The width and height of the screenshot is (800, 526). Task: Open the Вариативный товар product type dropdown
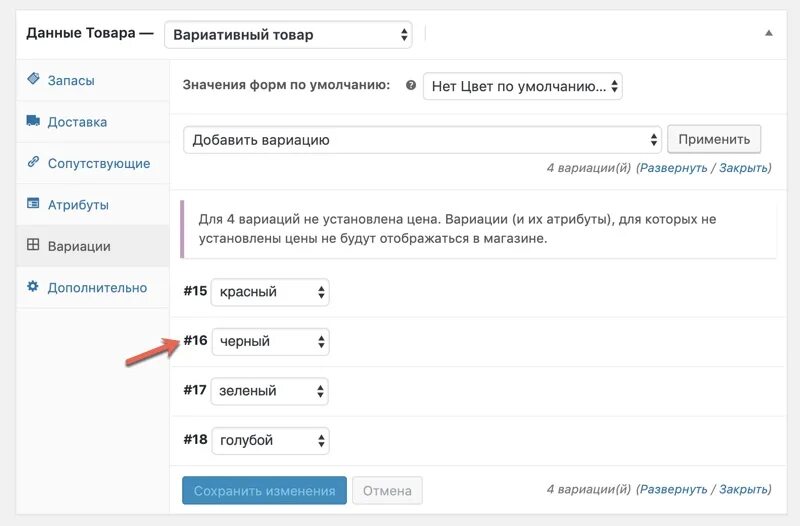[288, 34]
